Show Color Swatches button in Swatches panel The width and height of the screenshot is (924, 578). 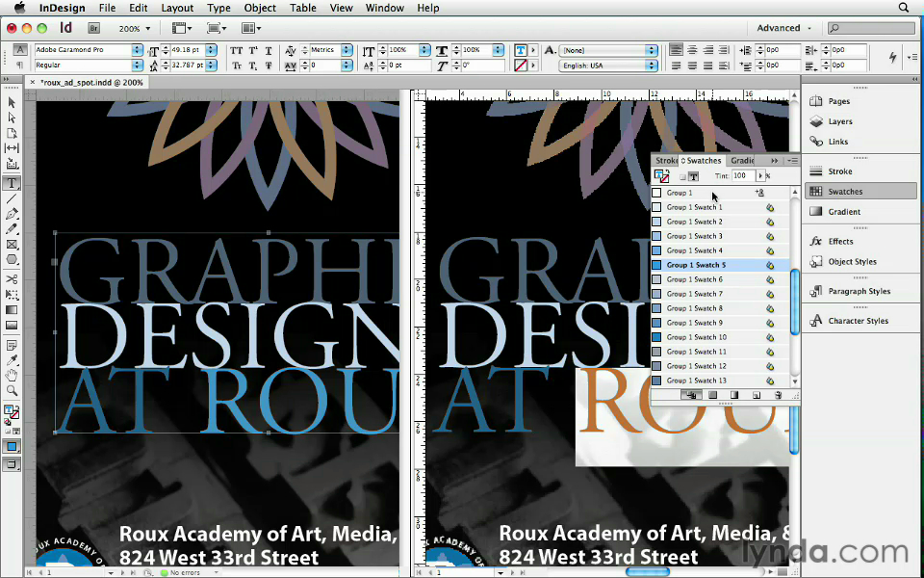click(x=712, y=395)
